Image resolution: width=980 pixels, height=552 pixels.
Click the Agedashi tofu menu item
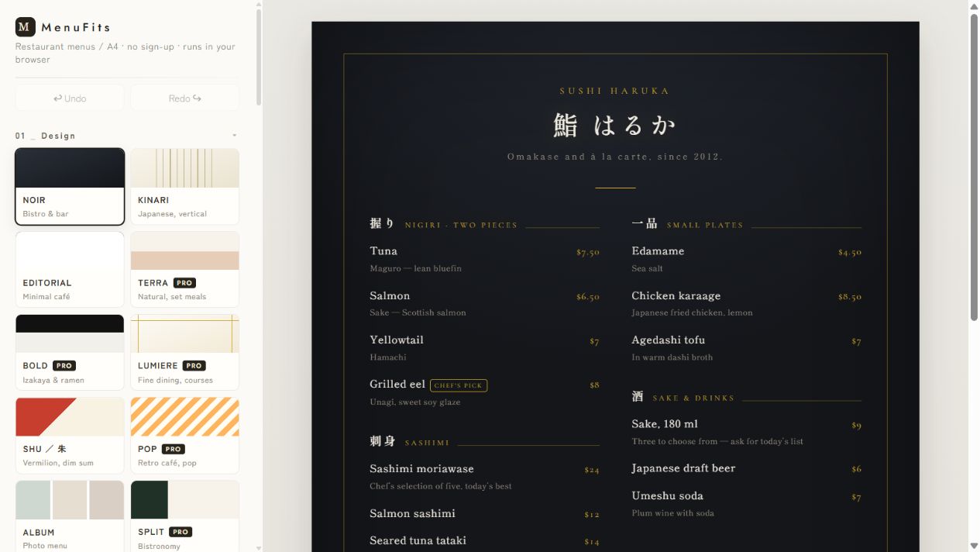point(669,340)
